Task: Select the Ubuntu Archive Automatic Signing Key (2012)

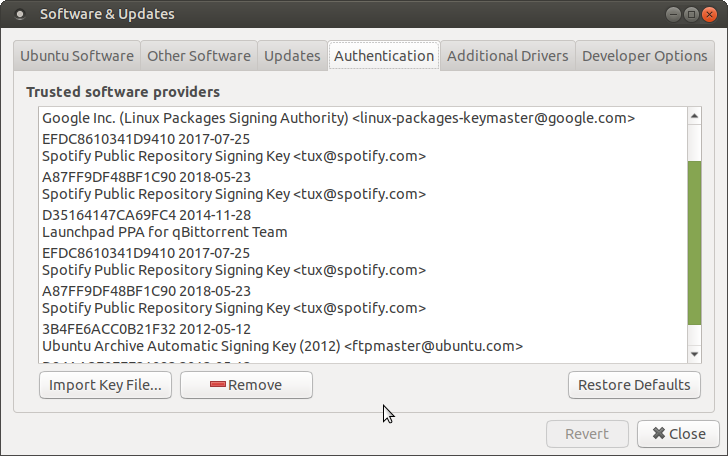Action: (x=282, y=346)
